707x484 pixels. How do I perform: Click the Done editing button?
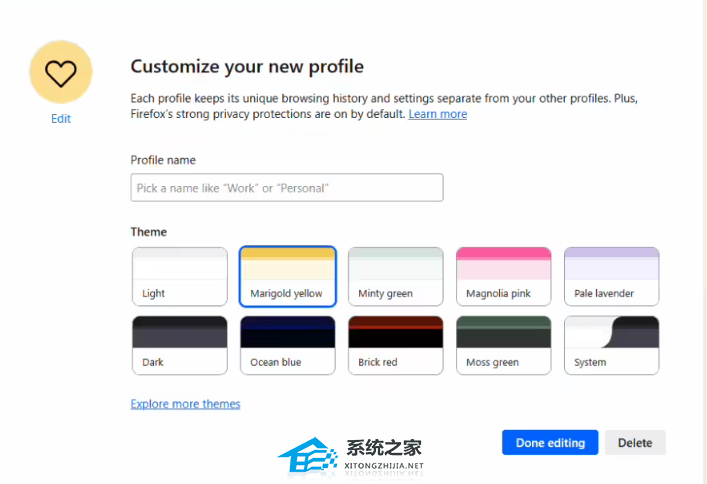[x=550, y=443]
